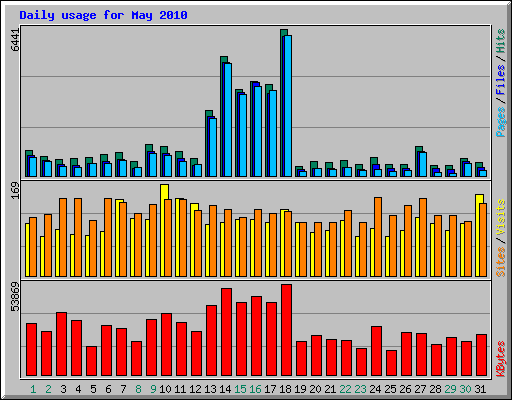Click the 'Daily usage for May 2010' title

103,15
